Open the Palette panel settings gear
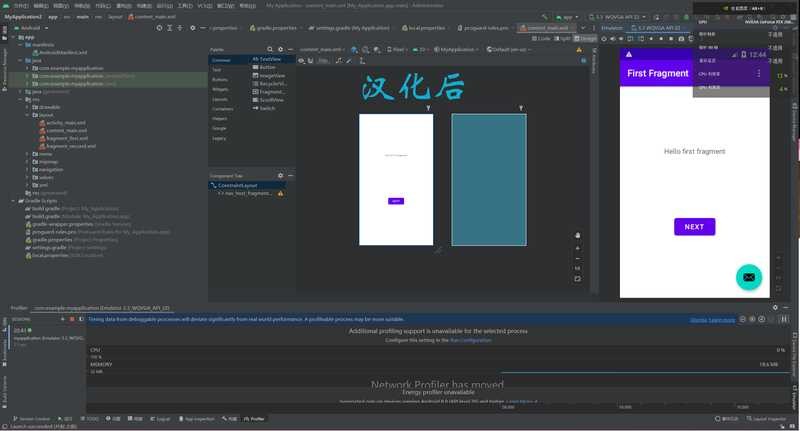This screenshot has width=800, height=431. point(281,49)
